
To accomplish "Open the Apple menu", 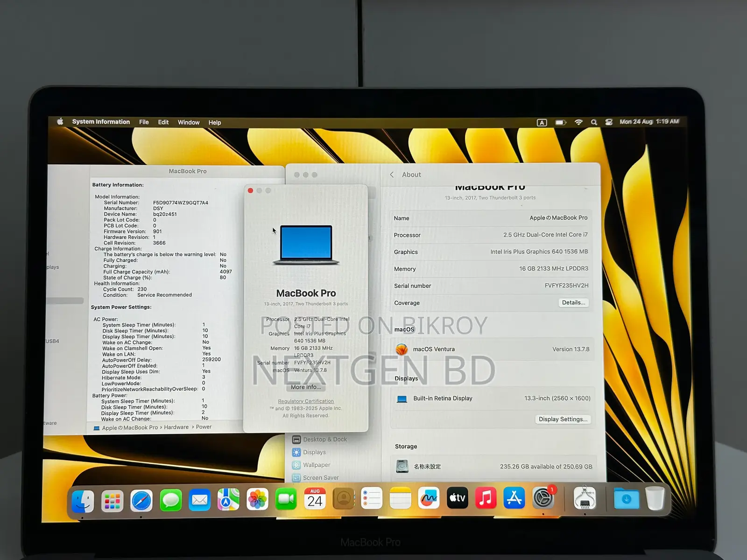I will pyautogui.click(x=60, y=122).
